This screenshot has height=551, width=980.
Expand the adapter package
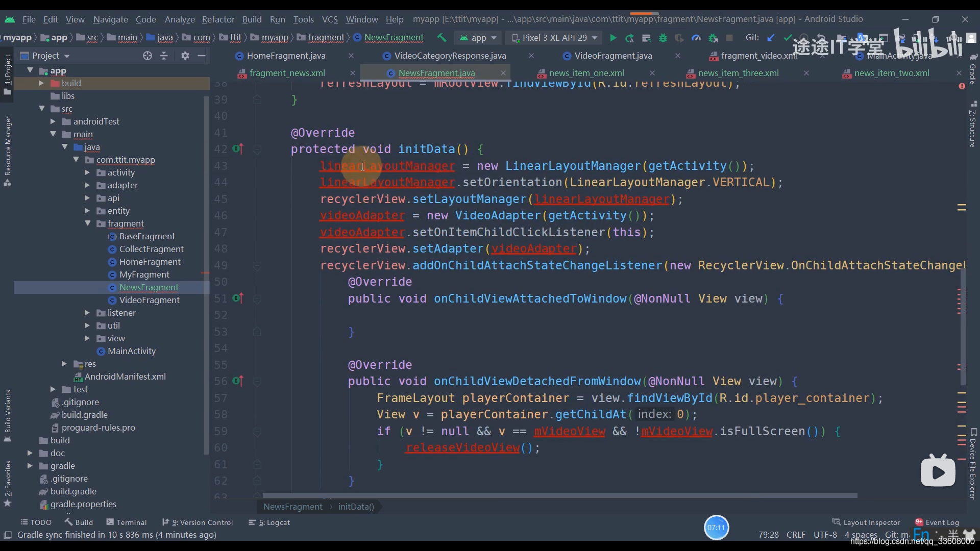[x=87, y=185]
